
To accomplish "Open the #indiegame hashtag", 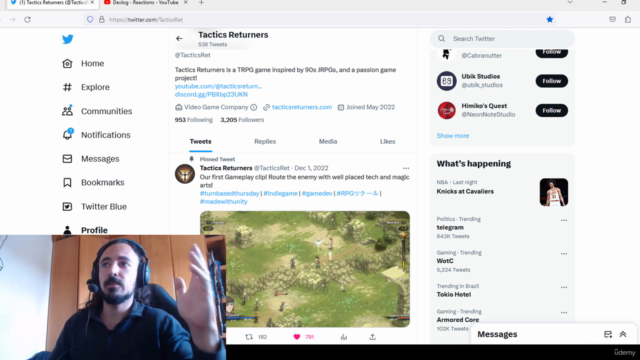I will pyautogui.click(x=280, y=193).
